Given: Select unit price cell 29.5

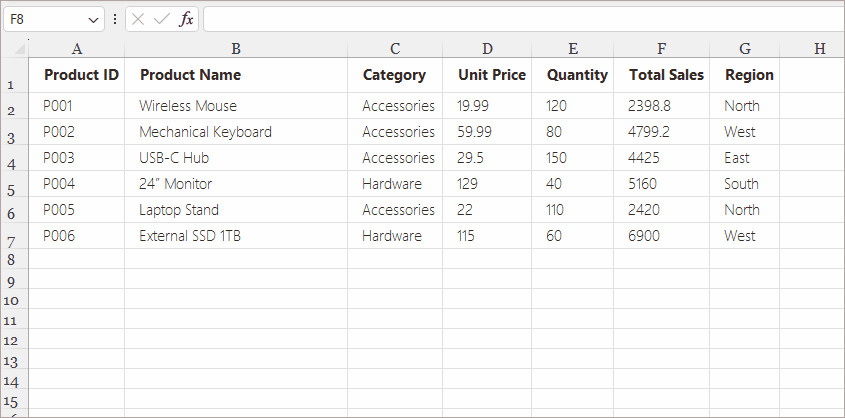Looking at the screenshot, I should (487, 157).
